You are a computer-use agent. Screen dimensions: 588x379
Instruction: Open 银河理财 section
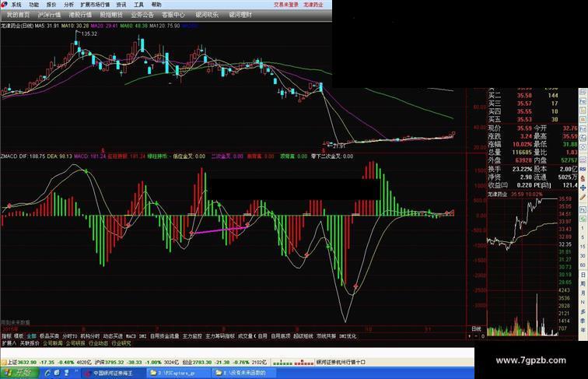(240, 15)
